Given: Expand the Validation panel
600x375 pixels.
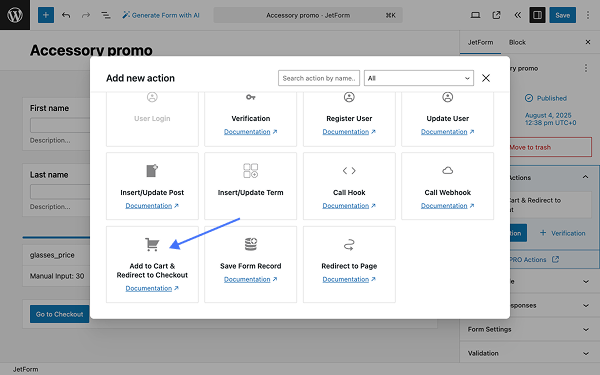Looking at the screenshot, I should tap(530, 353).
